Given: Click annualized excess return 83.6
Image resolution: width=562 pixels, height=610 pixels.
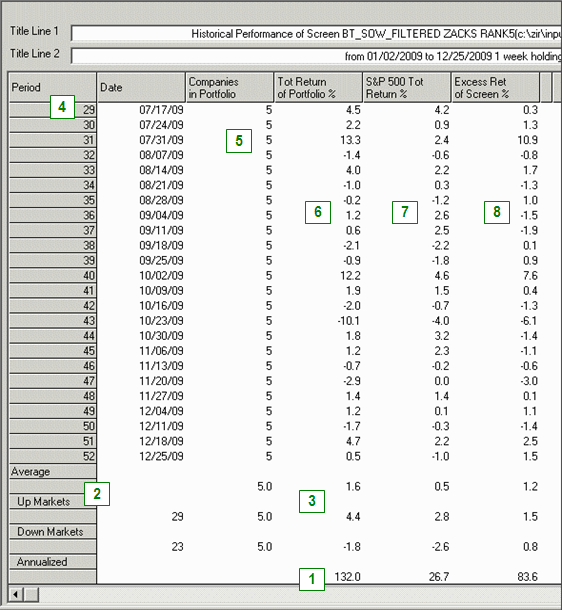Looking at the screenshot, I should coord(528,577).
